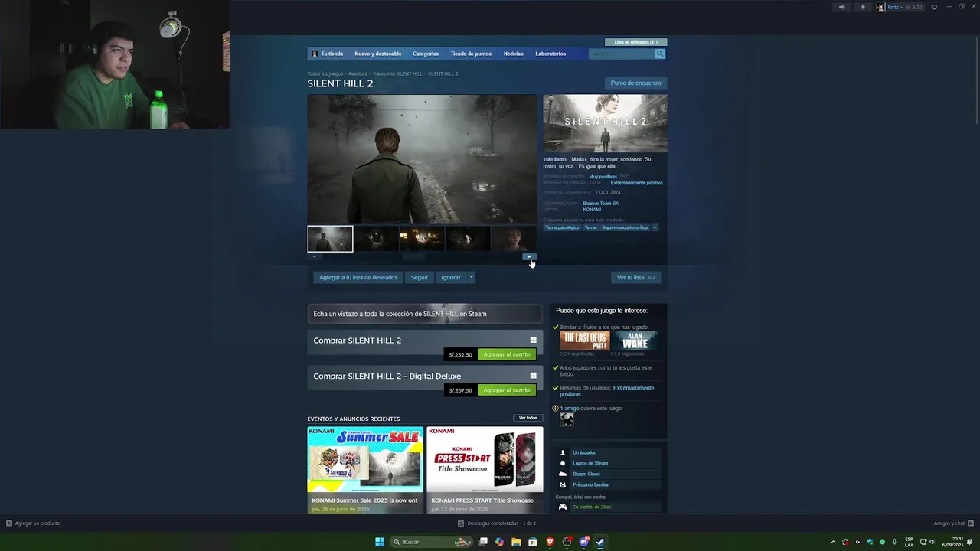Screen dimensions: 980x551
Task: Open friend's avatar who wants this game
Action: click(567, 419)
